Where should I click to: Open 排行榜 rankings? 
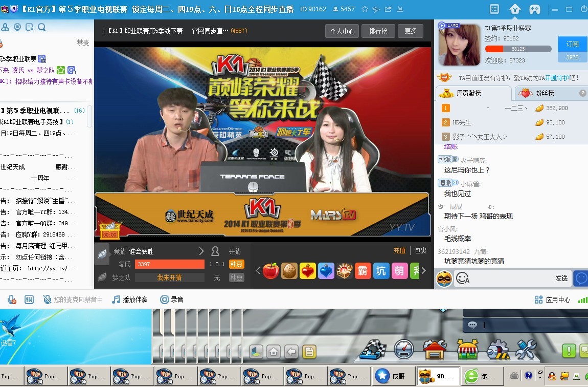tap(378, 31)
